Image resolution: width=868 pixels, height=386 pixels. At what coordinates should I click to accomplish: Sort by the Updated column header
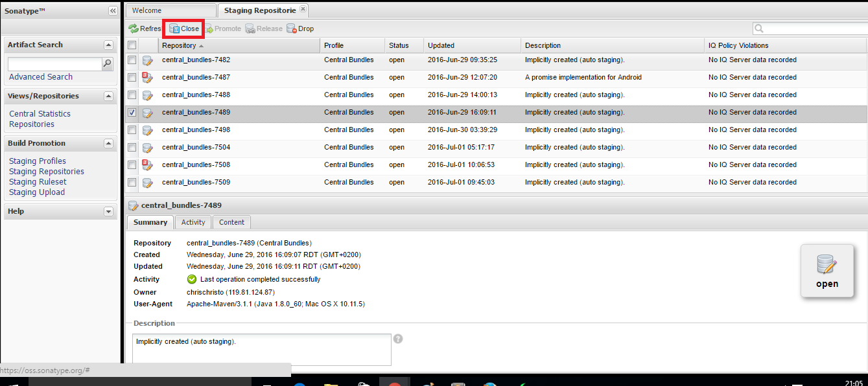tap(473, 45)
